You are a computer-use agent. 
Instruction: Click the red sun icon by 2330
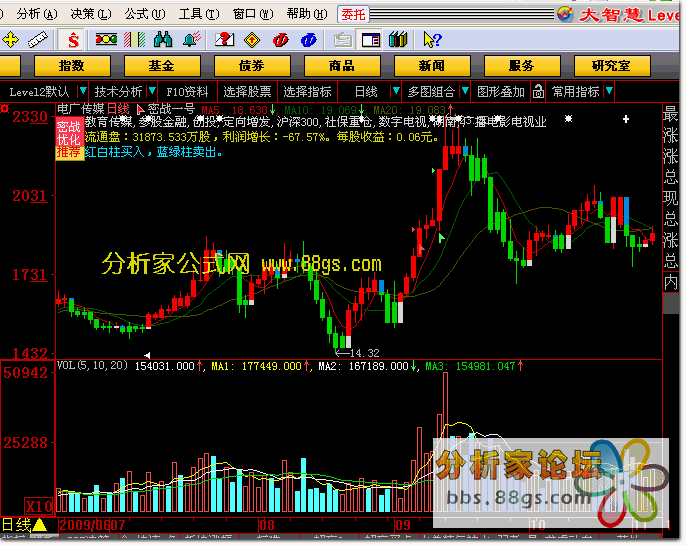click(x=4, y=108)
